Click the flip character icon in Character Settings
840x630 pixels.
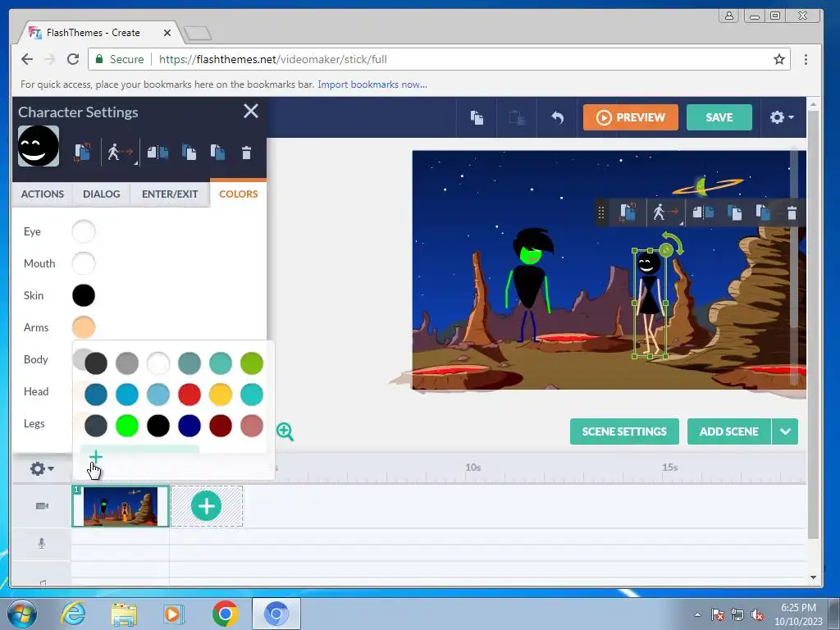click(157, 153)
